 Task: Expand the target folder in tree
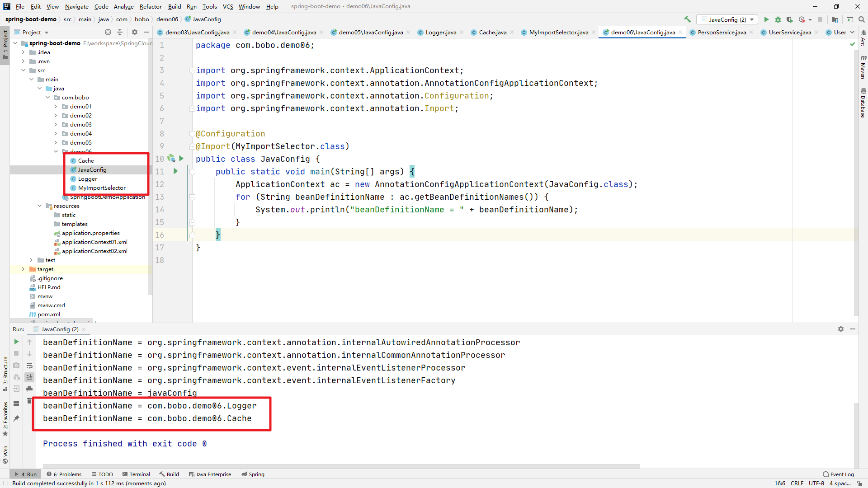pyautogui.click(x=23, y=269)
